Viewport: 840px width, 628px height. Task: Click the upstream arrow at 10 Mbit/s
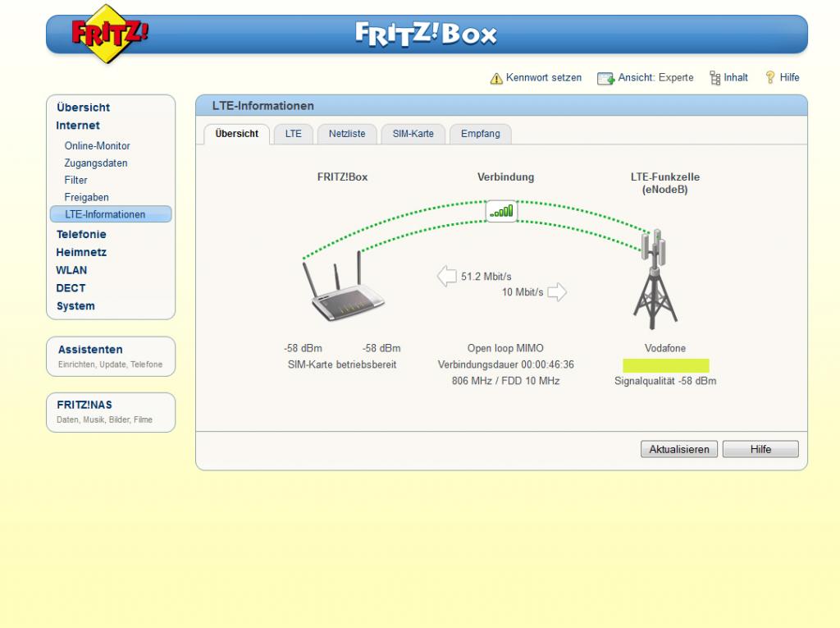click(x=557, y=292)
